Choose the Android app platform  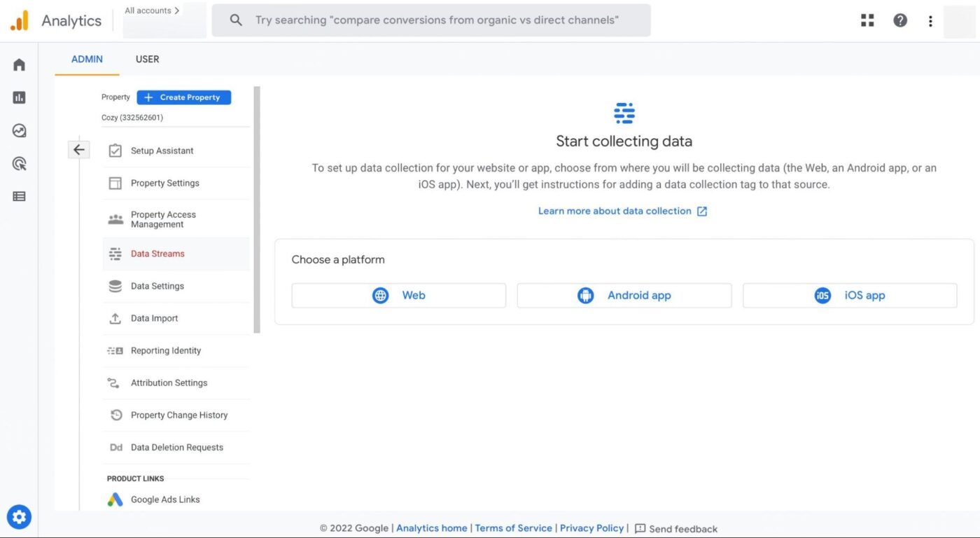[x=624, y=296]
